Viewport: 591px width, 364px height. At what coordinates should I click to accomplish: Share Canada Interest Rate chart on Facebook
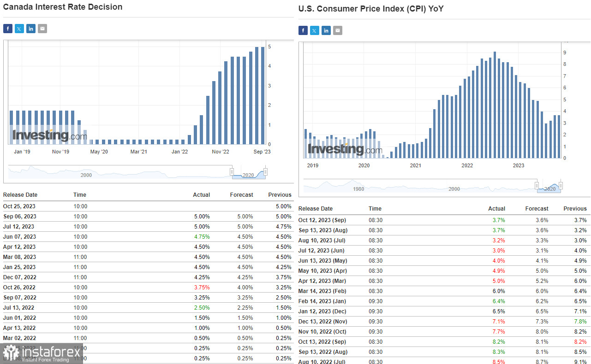click(8, 29)
